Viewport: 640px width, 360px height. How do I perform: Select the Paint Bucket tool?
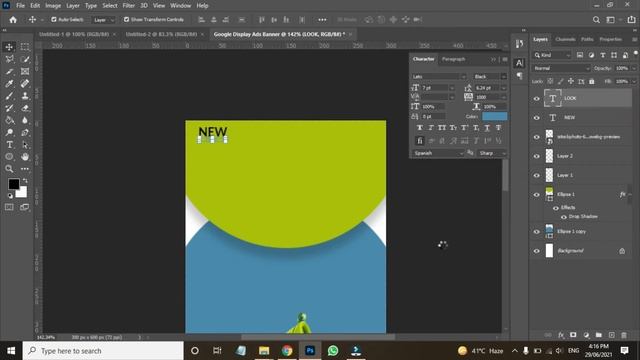[9, 120]
